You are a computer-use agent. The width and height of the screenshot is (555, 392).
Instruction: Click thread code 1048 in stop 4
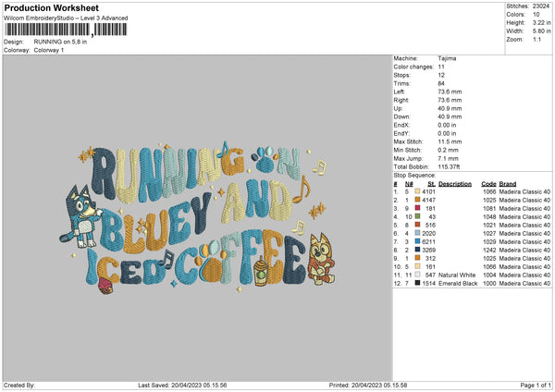(x=489, y=217)
